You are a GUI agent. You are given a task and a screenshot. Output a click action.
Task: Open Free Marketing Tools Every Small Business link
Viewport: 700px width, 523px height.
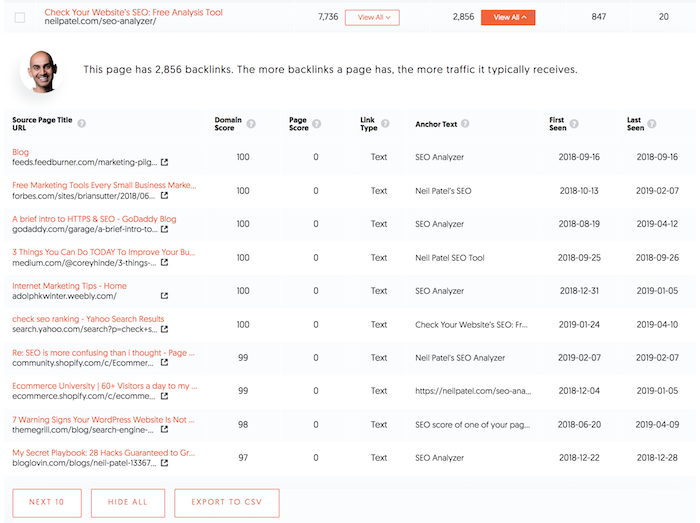(104, 185)
